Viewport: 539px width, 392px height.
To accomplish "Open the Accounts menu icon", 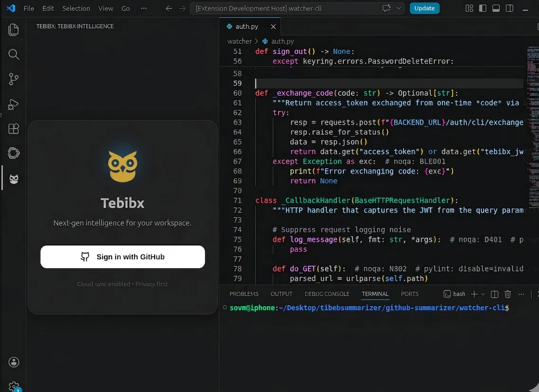I will point(13,362).
